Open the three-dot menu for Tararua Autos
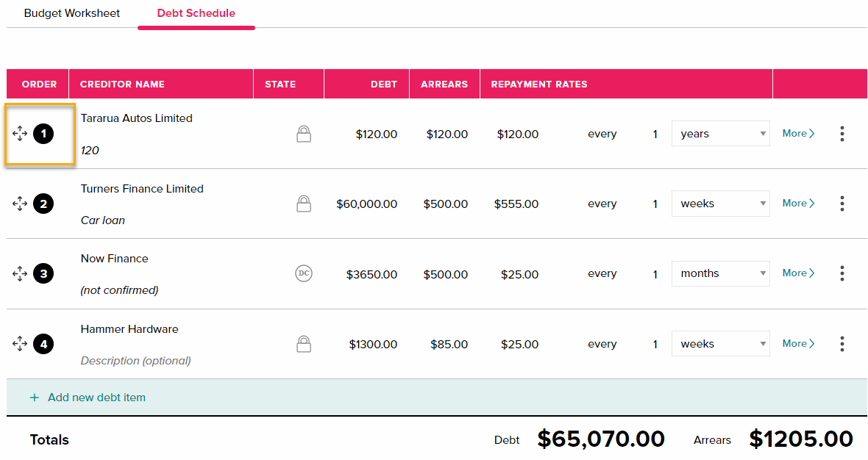The width and height of the screenshot is (868, 460). (x=842, y=134)
